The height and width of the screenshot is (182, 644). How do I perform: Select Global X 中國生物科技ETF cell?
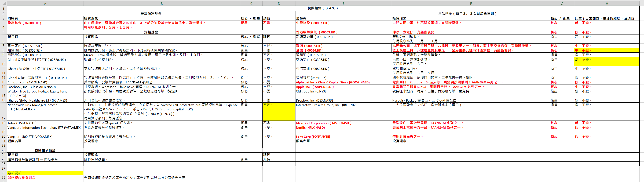45,62
